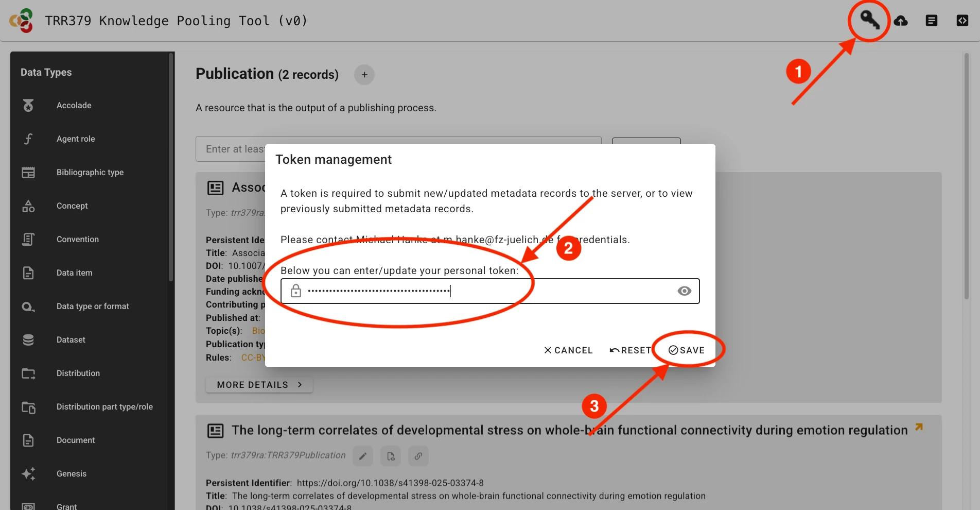The height and width of the screenshot is (510, 980).
Task: Click the TRR379 logo in the top left
Action: [21, 21]
